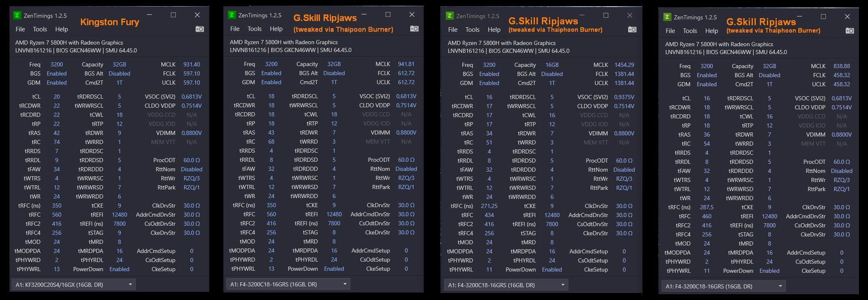Click the tFAW value 34 in the Kingston Fury window
The image size is (868, 300).
pyautogui.click(x=57, y=169)
